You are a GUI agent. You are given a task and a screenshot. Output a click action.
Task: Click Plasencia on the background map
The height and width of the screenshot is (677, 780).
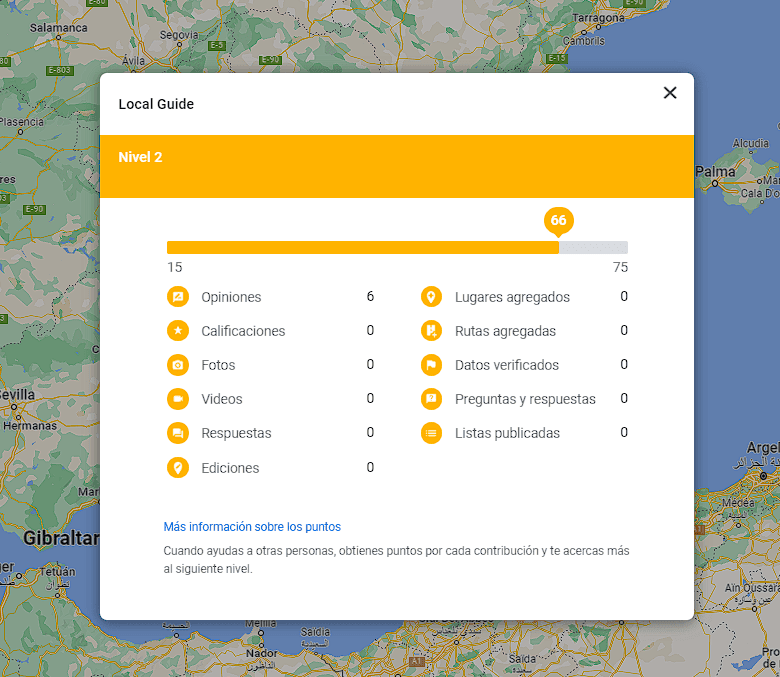(x=21, y=122)
